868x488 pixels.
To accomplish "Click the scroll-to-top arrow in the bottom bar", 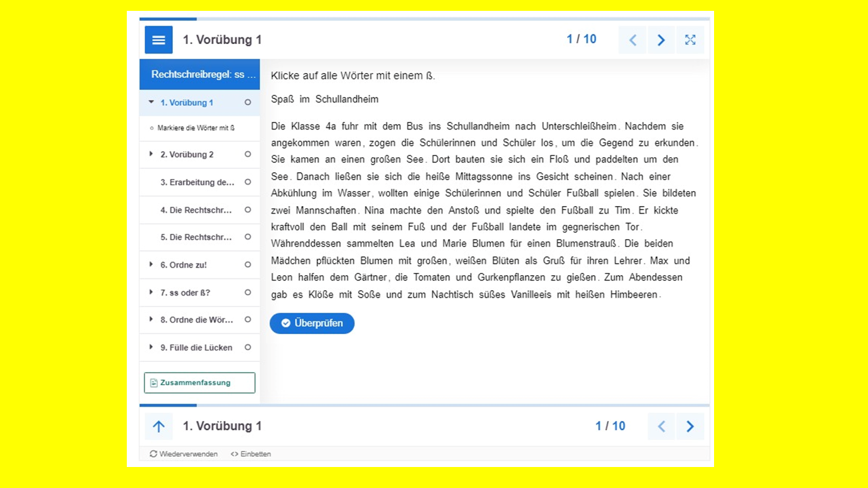I will [159, 426].
